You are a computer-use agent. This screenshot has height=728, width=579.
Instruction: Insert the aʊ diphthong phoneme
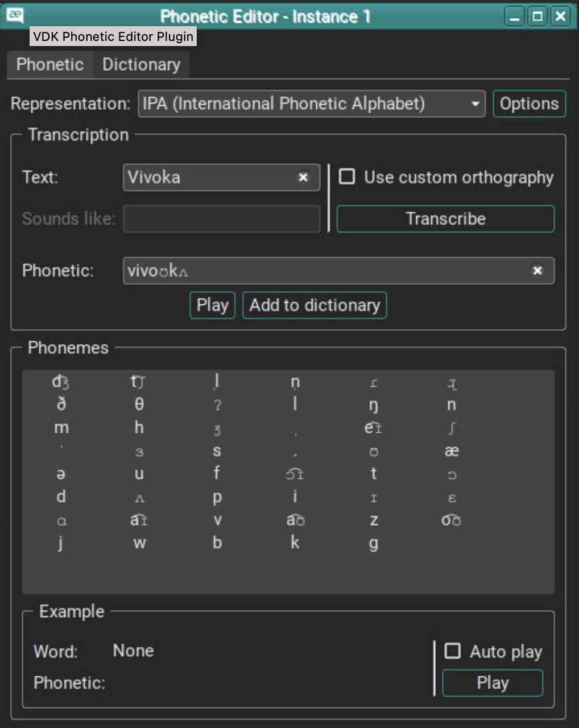295,520
